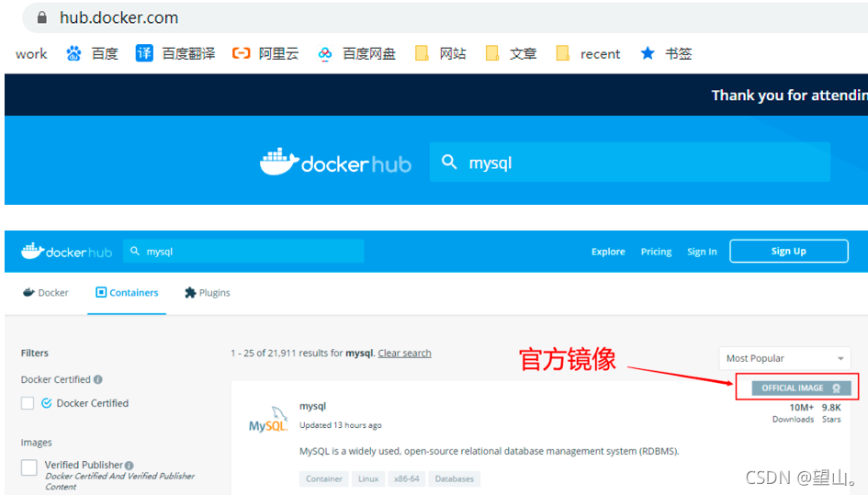Viewport: 868px width, 495px height.
Task: Open the Baidu paw bookmark icon
Action: pyautogui.click(x=73, y=53)
